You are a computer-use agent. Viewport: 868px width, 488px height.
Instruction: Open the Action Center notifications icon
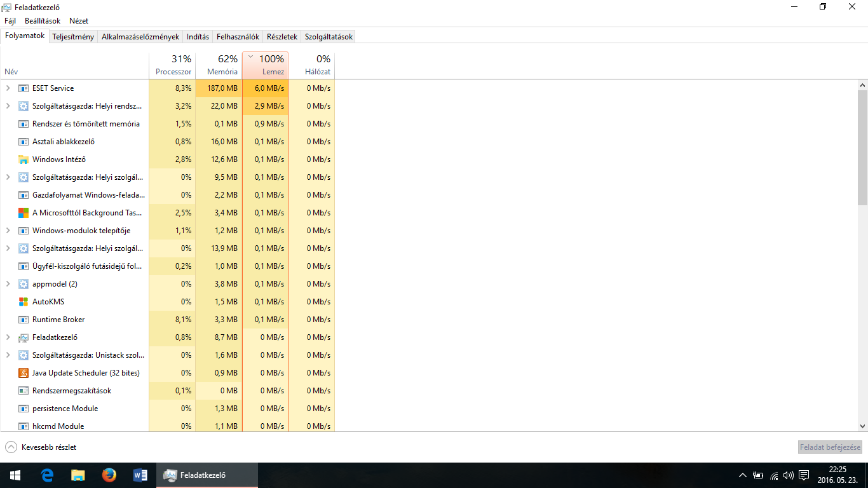point(804,475)
